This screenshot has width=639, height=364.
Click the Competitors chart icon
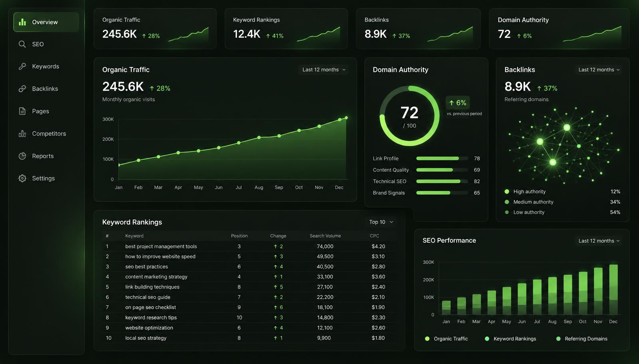pos(22,133)
